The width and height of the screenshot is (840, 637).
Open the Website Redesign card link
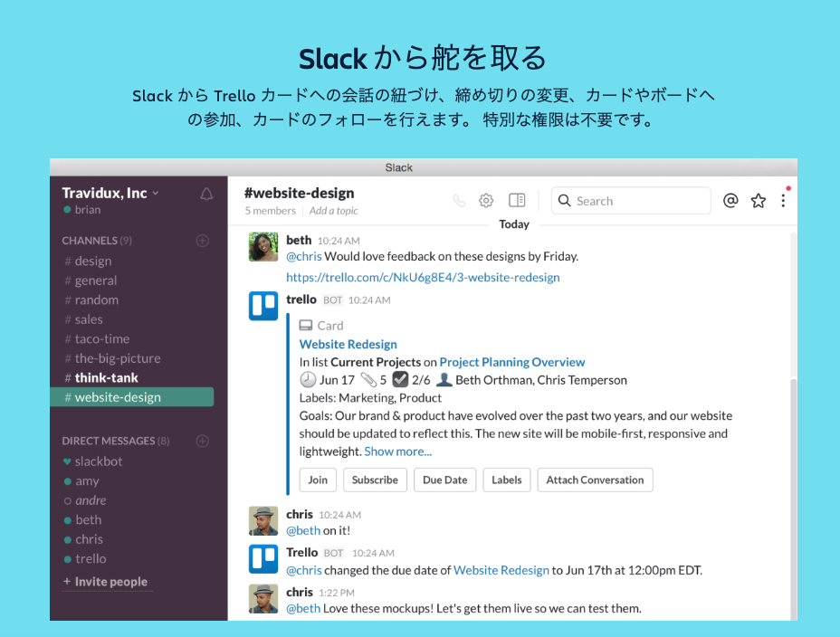click(348, 345)
